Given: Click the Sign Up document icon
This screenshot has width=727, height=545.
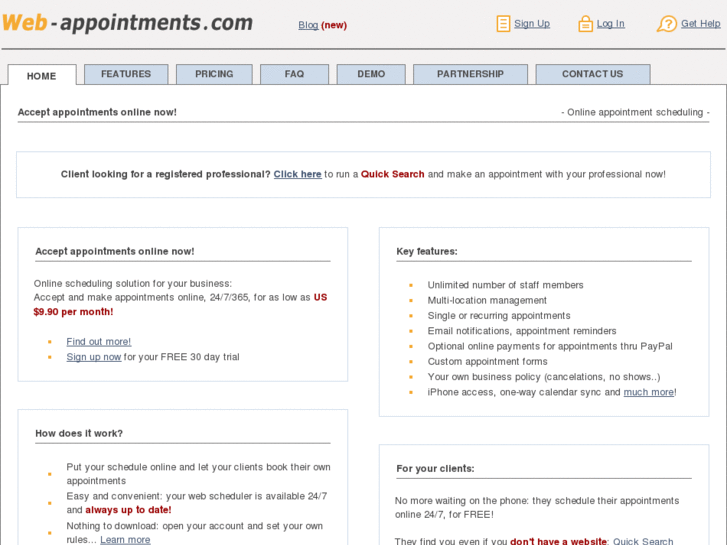Looking at the screenshot, I should (x=503, y=24).
